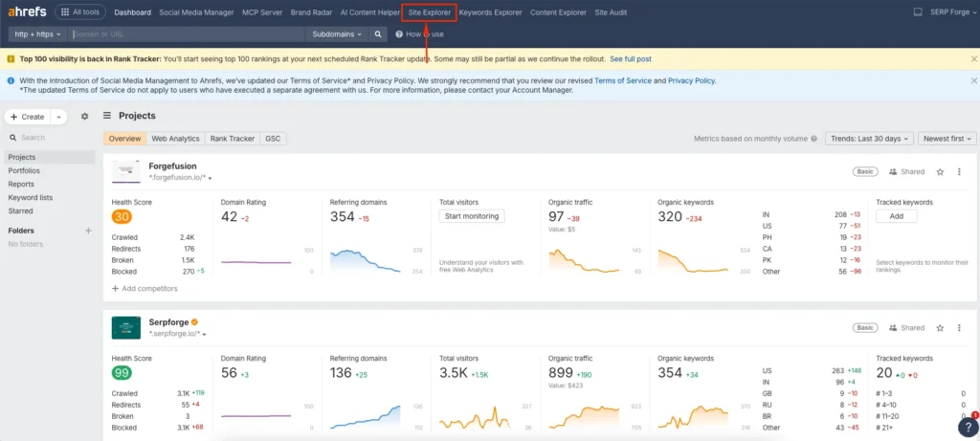Viewport: 980px width, 441px height.
Task: Open the Forgefusion three-dot options menu
Action: pyautogui.click(x=960, y=172)
